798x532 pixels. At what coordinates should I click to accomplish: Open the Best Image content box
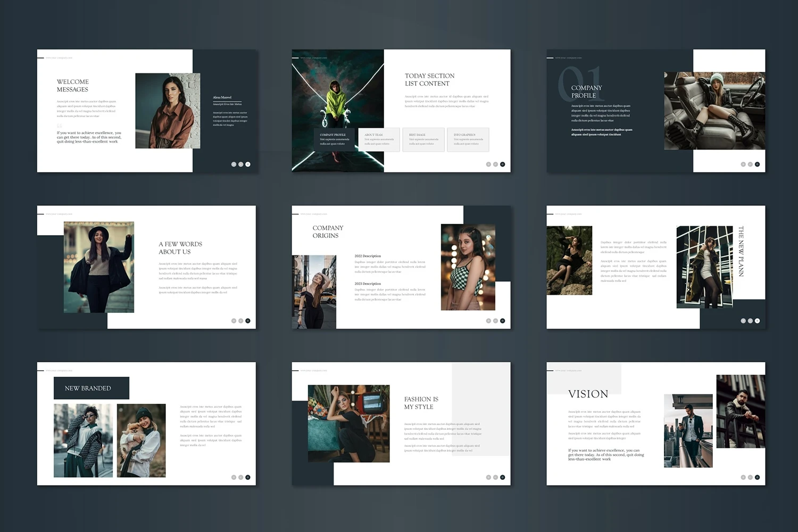(423, 139)
